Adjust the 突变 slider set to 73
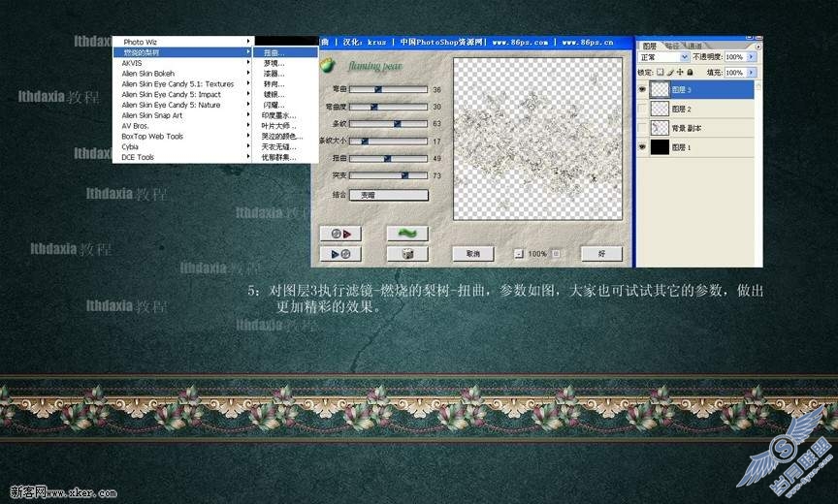The height and width of the screenshot is (504, 838). click(388, 175)
